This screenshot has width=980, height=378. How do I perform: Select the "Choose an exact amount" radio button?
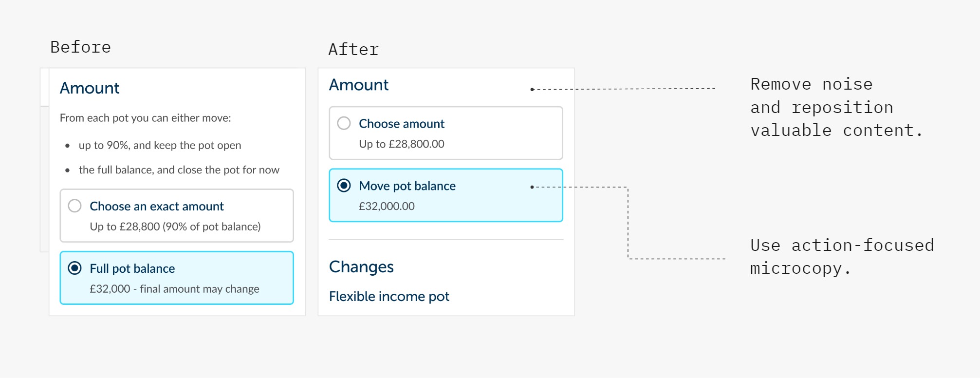pyautogui.click(x=74, y=206)
